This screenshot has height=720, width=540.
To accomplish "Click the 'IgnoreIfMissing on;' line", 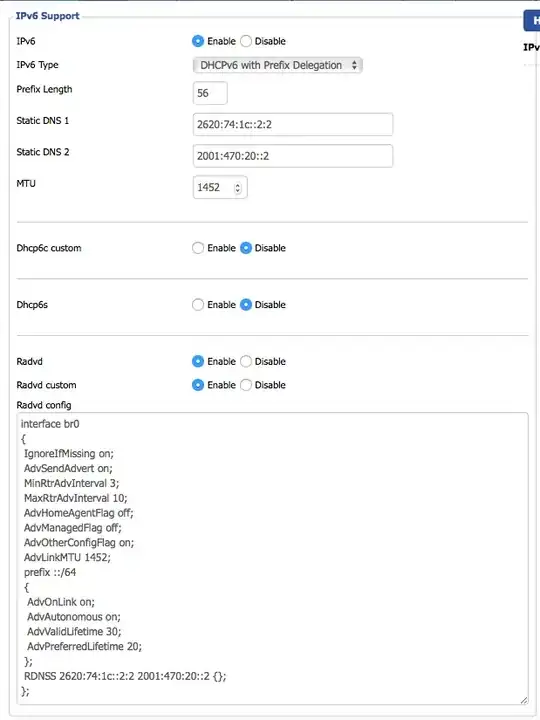I will pyautogui.click(x=69, y=454).
